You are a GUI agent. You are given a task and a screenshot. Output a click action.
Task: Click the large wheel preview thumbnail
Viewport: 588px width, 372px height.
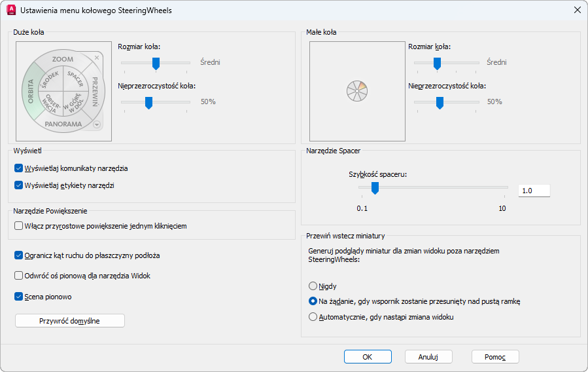coord(63,91)
